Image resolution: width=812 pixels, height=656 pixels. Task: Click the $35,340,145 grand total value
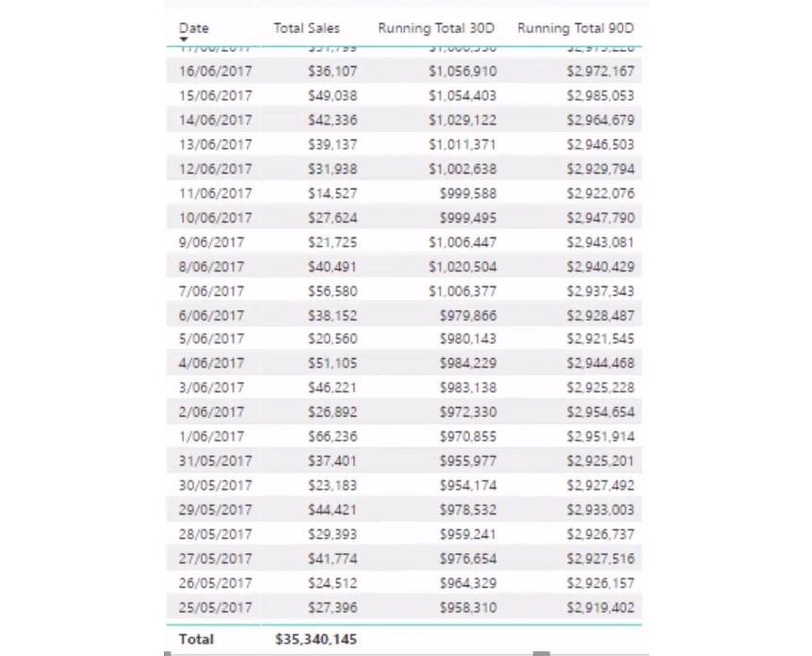click(316, 639)
